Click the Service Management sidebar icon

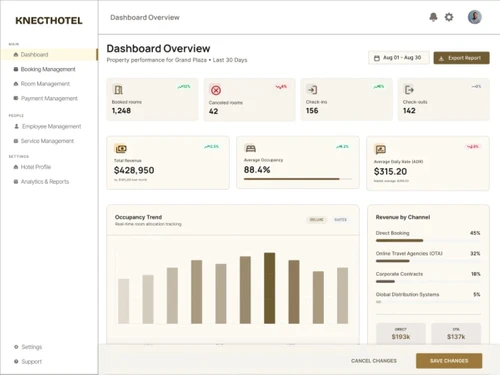(x=16, y=141)
